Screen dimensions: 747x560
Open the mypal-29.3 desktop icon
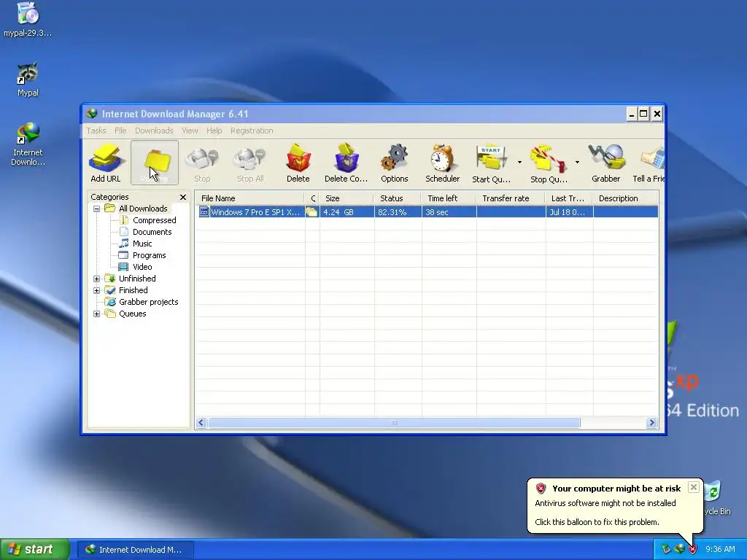point(28,20)
